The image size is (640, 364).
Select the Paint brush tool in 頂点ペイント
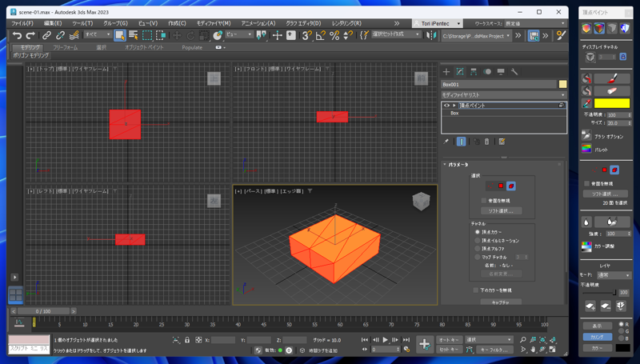[612, 78]
